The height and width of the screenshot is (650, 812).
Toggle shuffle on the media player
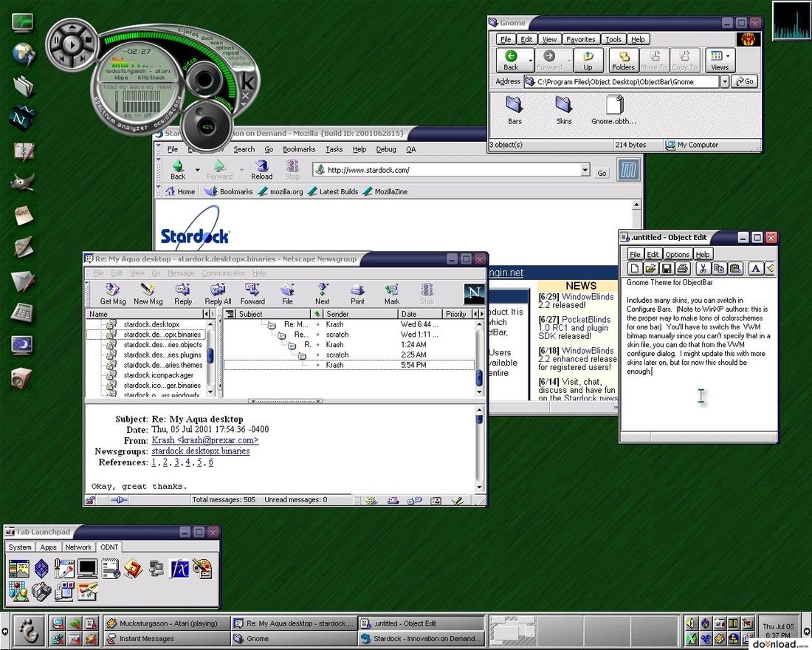237,58
